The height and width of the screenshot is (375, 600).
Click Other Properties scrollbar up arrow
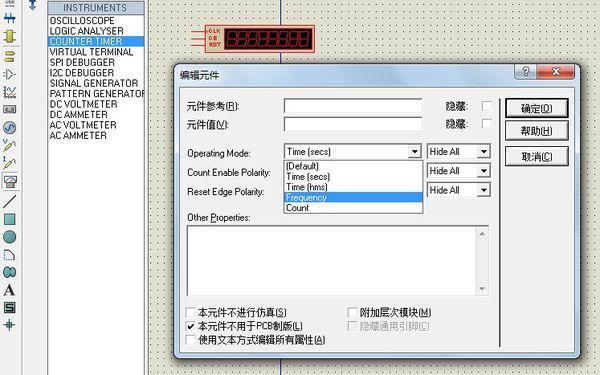click(482, 234)
